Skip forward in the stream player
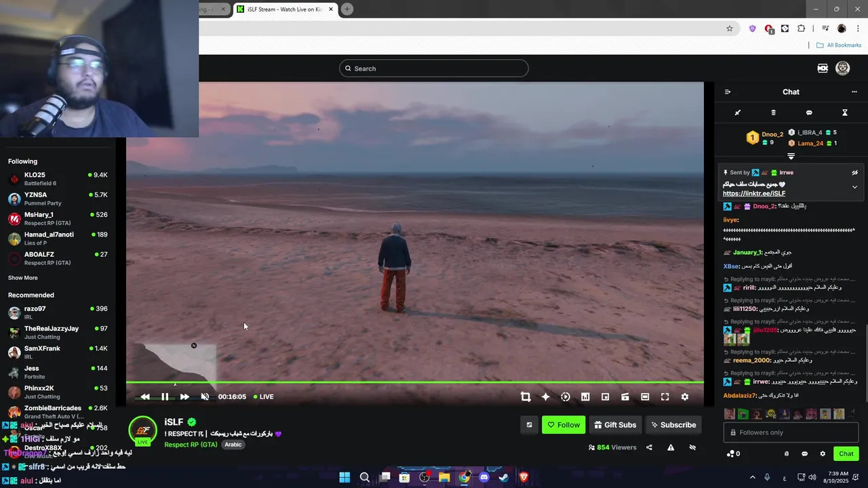This screenshot has width=868, height=488. [184, 397]
